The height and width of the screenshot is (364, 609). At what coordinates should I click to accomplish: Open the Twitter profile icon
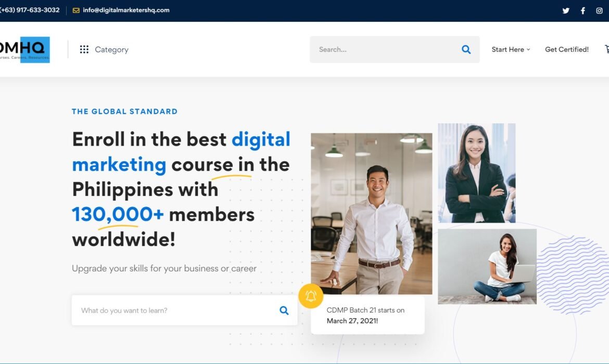pyautogui.click(x=566, y=10)
